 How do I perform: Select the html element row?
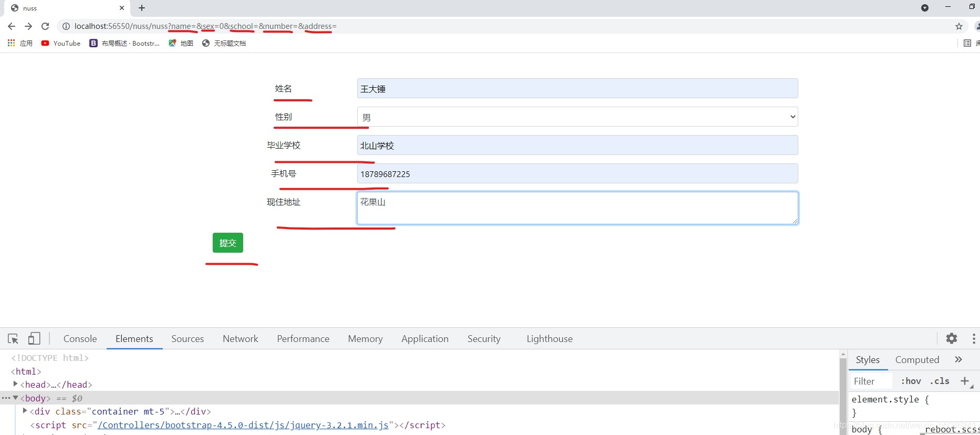[26, 371]
